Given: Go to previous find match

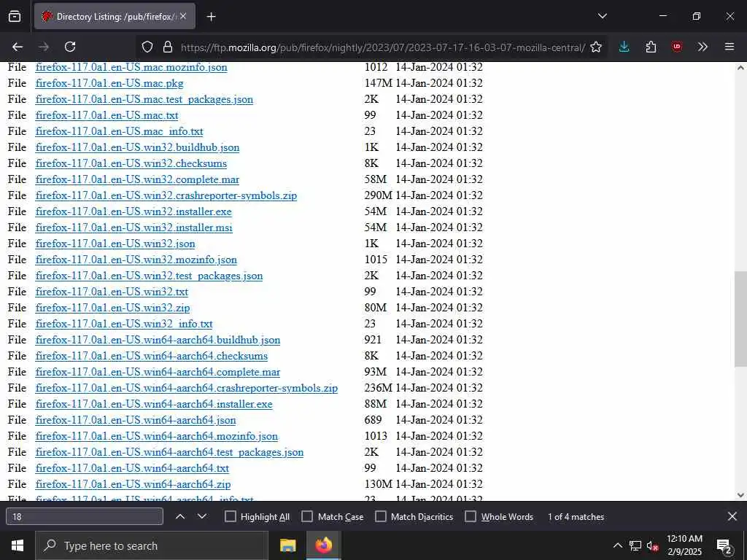Looking at the screenshot, I should pyautogui.click(x=180, y=516).
